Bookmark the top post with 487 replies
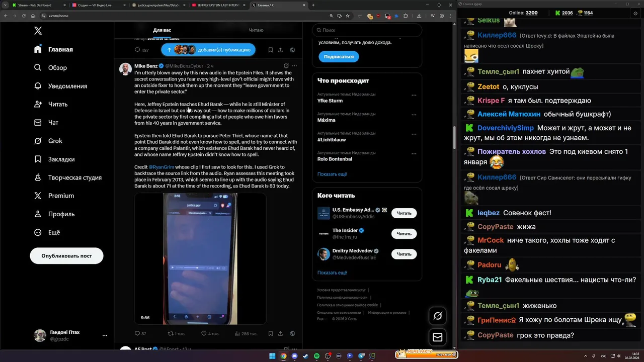The image size is (644, 362). 270,50
